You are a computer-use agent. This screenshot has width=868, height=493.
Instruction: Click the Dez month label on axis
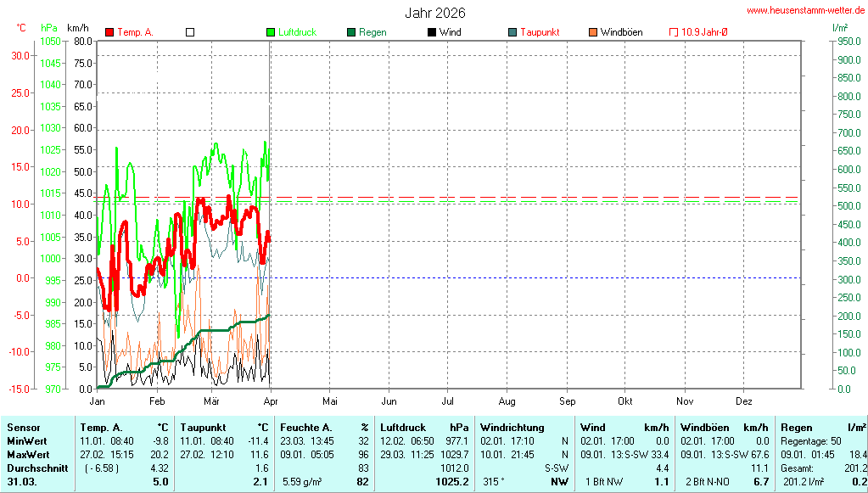point(744,401)
